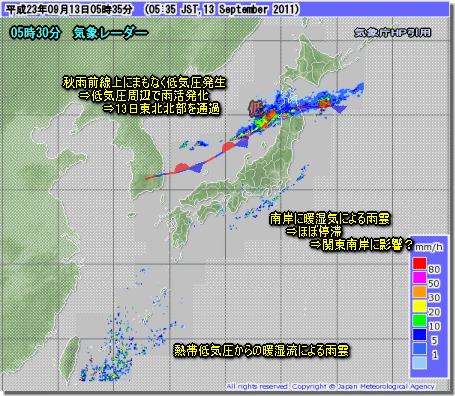This screenshot has height=396, width=455.
Task: Click the orange 30 mm/h legend swatch
Action: (x=420, y=291)
